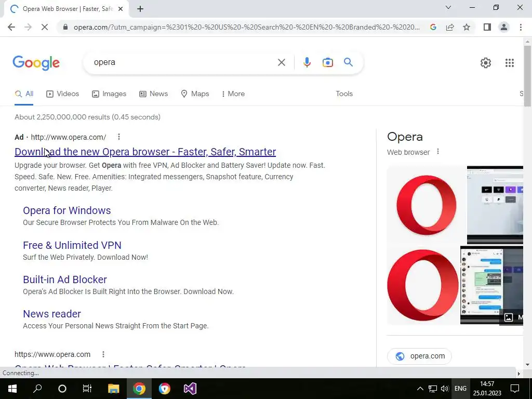Viewport: 532px width, 399px height.
Task: Search by image with camera icon
Action: click(327, 62)
